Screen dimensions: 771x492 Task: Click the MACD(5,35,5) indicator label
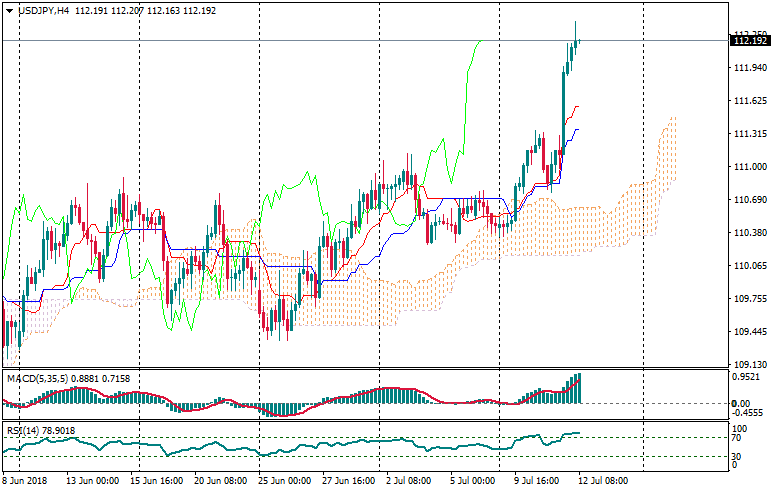pyautogui.click(x=40, y=378)
